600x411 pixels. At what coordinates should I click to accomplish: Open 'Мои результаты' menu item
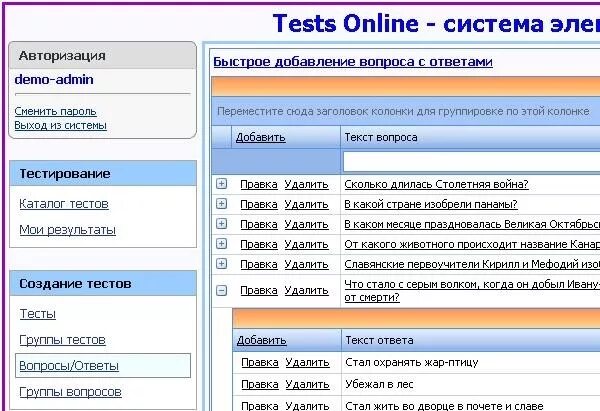tap(67, 230)
